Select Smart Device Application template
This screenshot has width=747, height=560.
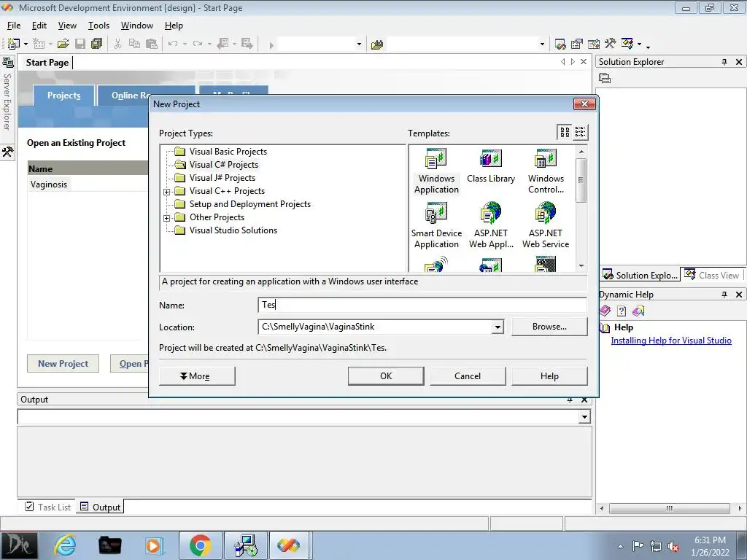click(436, 226)
